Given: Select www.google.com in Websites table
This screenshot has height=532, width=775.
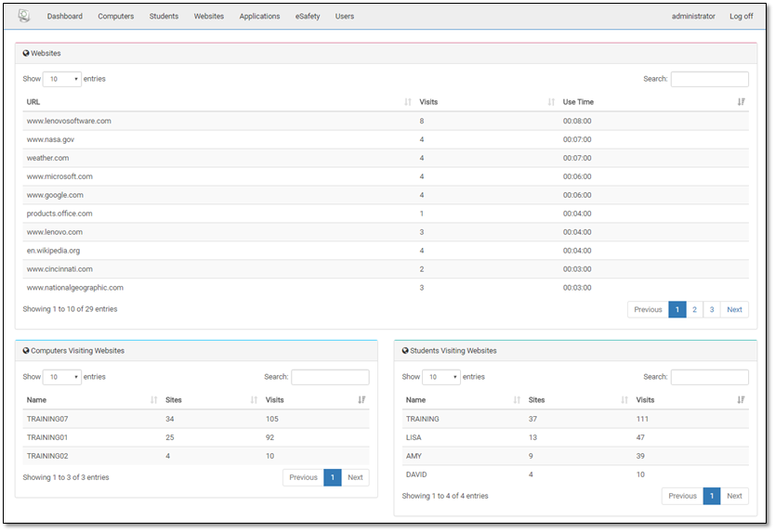Looking at the screenshot, I should (x=55, y=195).
